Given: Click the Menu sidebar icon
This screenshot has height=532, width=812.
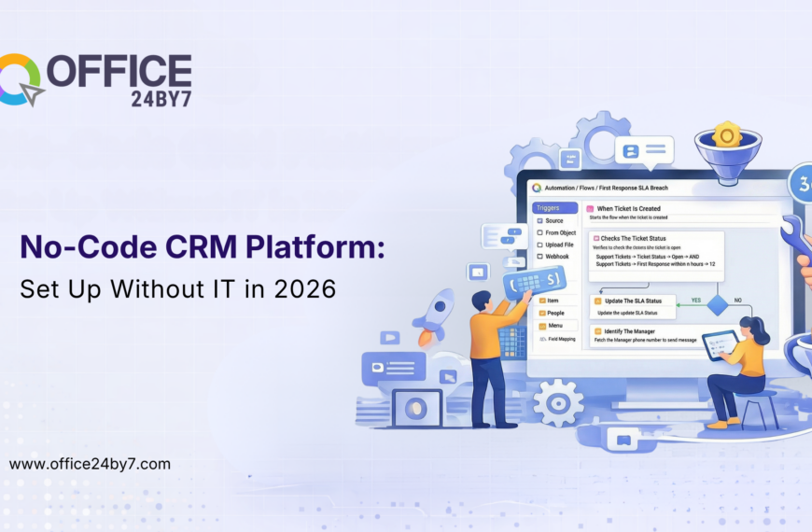Looking at the screenshot, I should [x=542, y=326].
